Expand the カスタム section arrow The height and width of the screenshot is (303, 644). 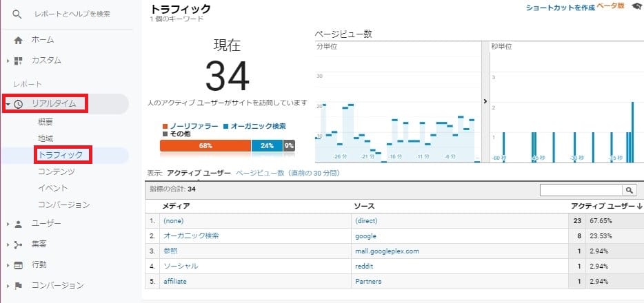pos(7,61)
